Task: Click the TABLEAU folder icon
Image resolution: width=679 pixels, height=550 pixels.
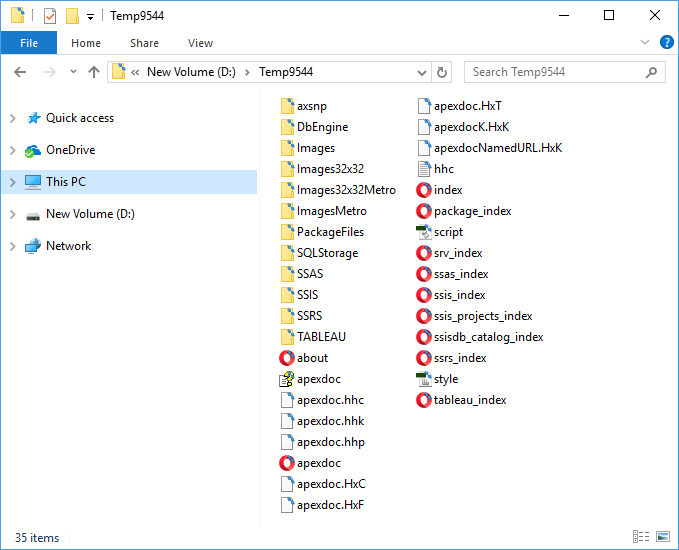Action: [x=287, y=337]
